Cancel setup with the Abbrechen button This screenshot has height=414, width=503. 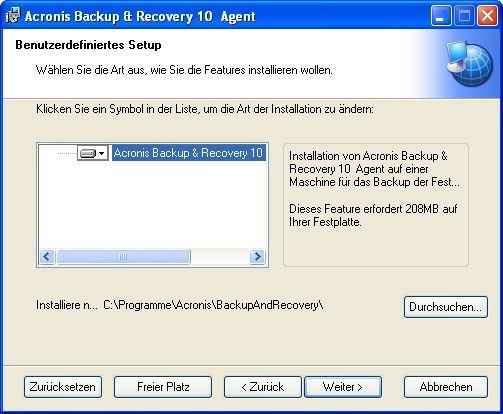coord(446,387)
